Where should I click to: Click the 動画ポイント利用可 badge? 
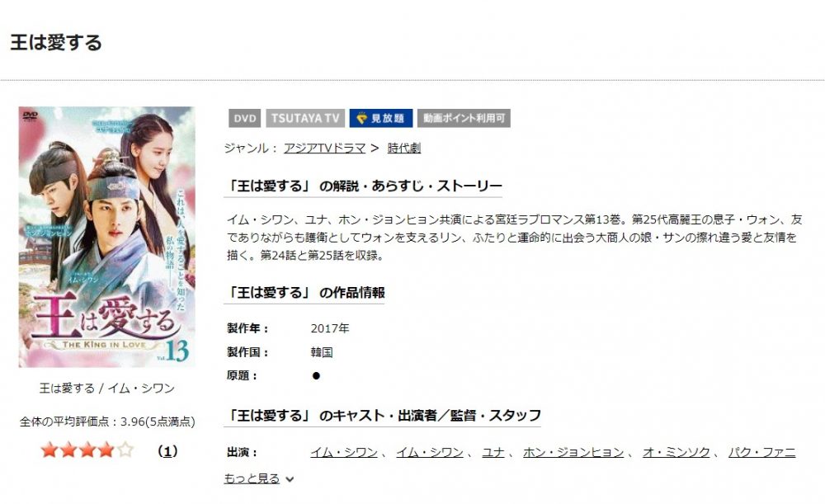click(464, 119)
